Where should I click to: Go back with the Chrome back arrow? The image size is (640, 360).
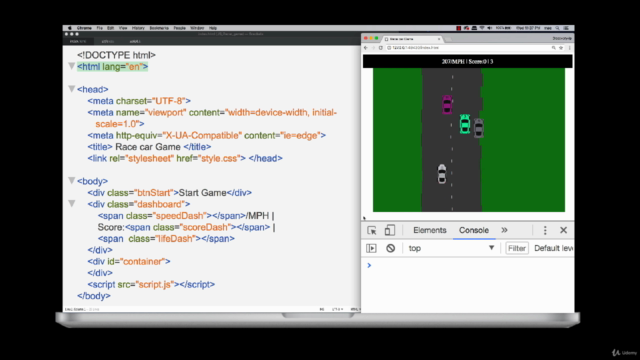pyautogui.click(x=366, y=48)
